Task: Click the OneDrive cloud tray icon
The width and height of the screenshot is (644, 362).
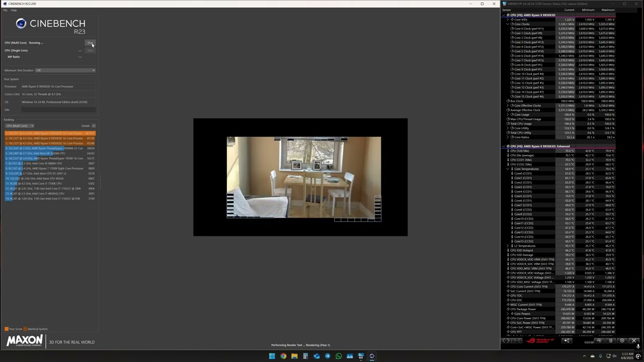Action: [x=592, y=356]
